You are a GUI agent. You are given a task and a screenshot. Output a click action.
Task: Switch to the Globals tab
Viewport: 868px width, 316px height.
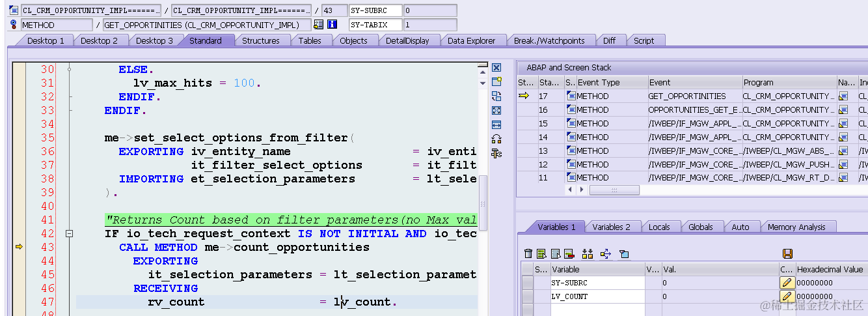coord(701,227)
